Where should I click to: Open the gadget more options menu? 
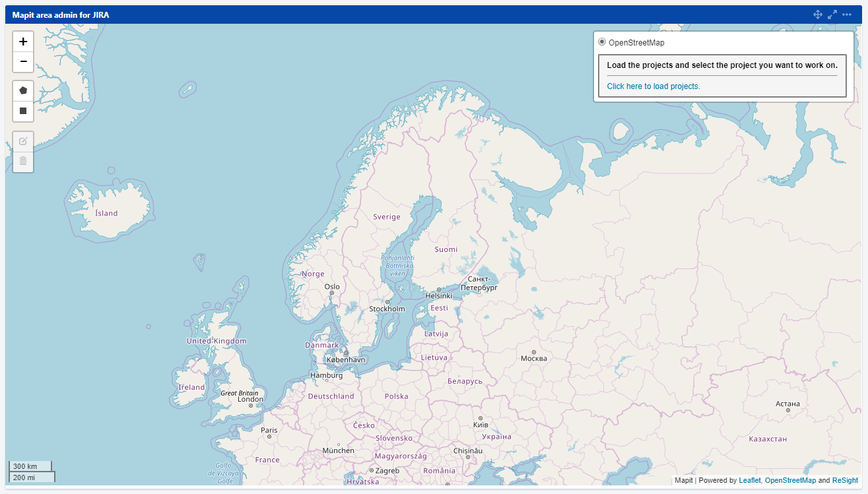click(x=847, y=15)
